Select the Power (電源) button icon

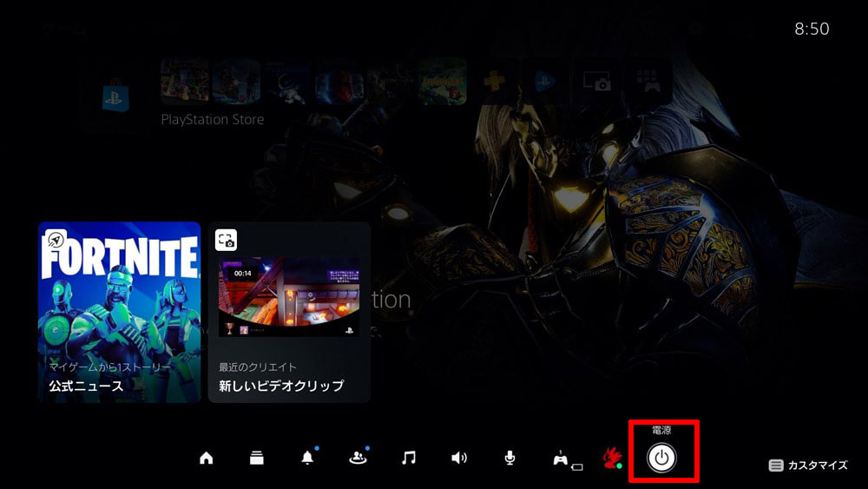pos(661,458)
